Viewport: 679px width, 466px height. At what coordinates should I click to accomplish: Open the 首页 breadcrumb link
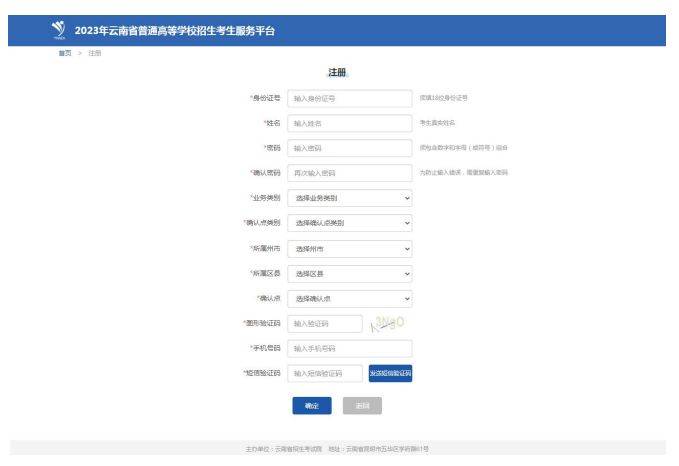(x=65, y=53)
